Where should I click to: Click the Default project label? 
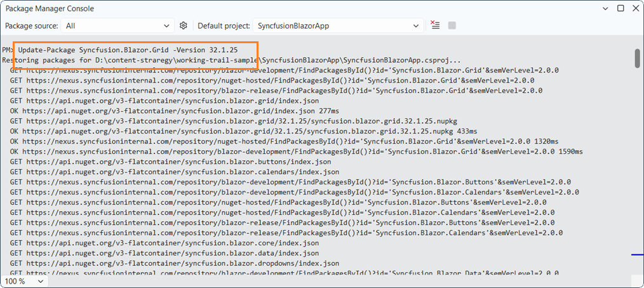point(224,26)
